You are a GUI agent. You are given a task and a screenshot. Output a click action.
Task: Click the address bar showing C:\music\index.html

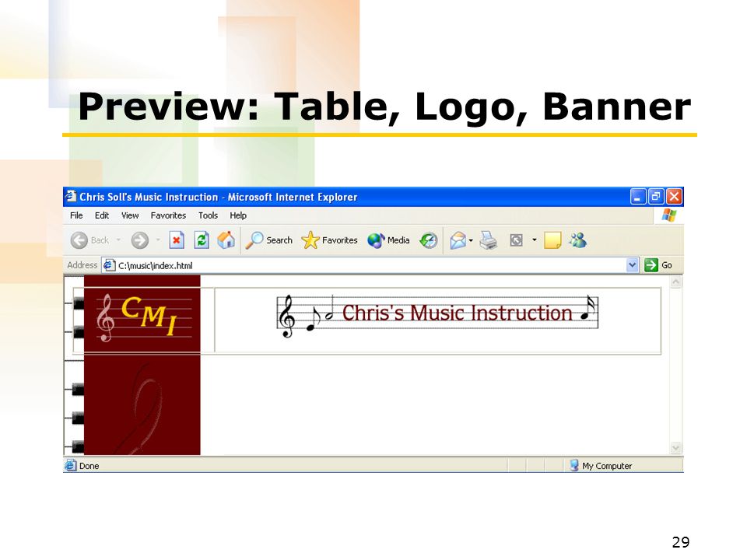[x=370, y=265]
